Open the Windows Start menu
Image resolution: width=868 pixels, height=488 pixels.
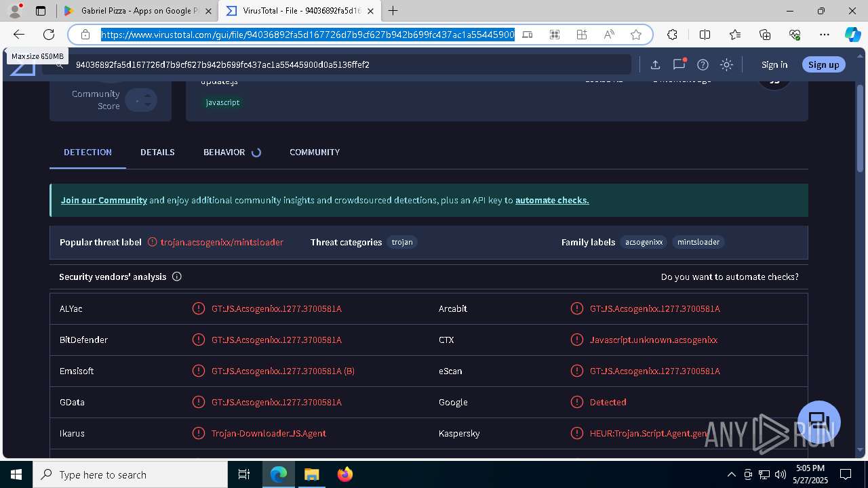click(x=16, y=474)
